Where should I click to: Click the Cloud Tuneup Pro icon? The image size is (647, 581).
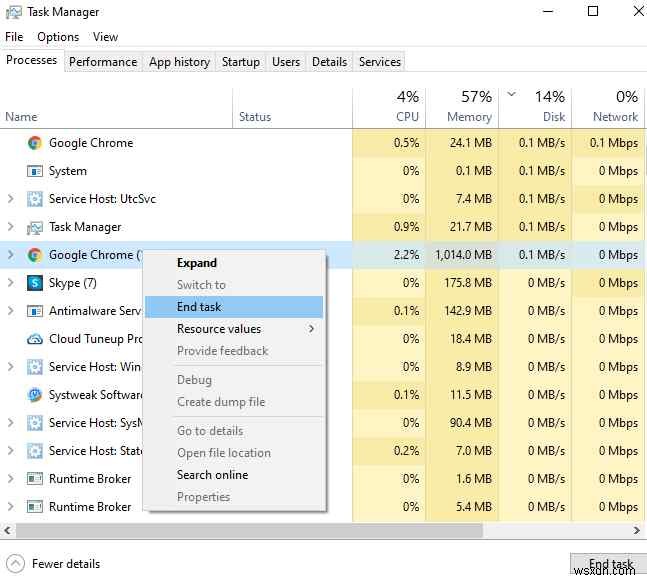click(x=35, y=339)
